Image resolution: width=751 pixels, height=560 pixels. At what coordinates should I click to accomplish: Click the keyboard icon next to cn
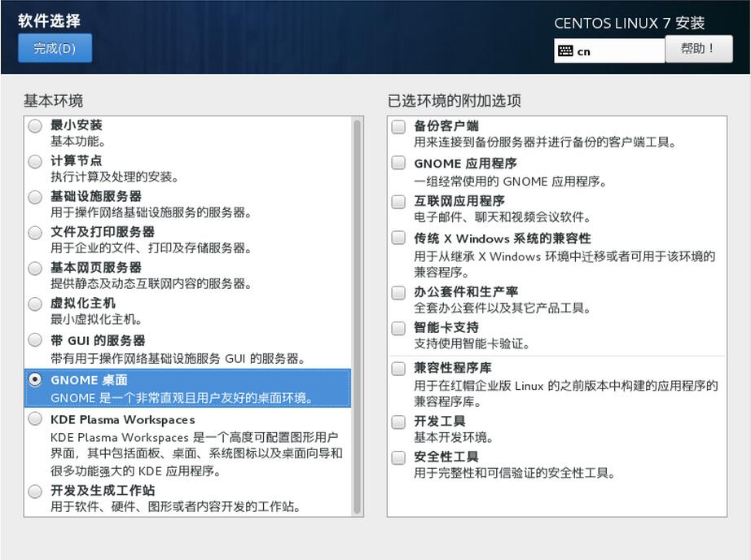click(x=565, y=51)
